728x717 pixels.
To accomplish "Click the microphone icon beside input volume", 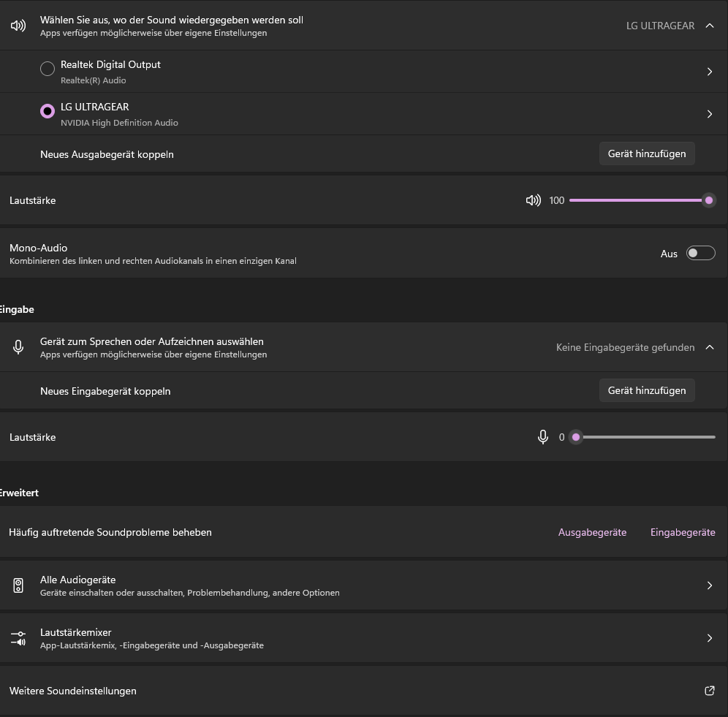I will point(543,437).
